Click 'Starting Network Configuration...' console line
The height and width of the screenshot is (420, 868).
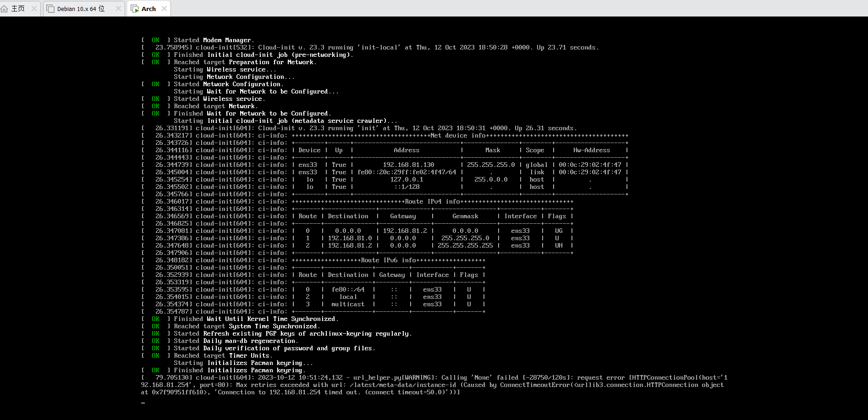tap(234, 77)
